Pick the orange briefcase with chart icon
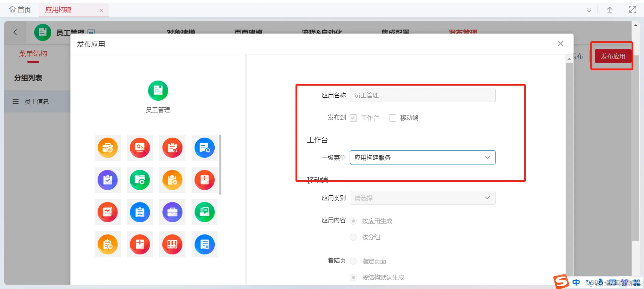The width and height of the screenshot is (644, 289). [108, 148]
